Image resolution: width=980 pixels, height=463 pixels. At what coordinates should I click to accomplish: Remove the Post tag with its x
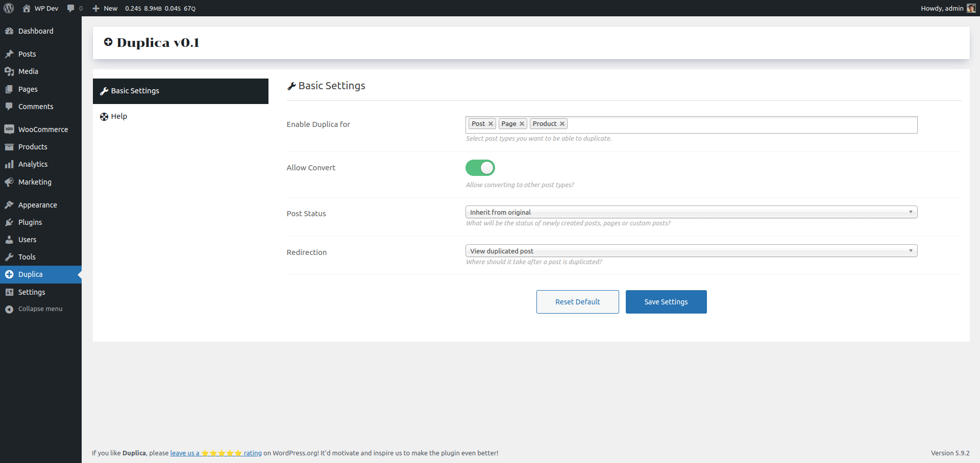491,124
